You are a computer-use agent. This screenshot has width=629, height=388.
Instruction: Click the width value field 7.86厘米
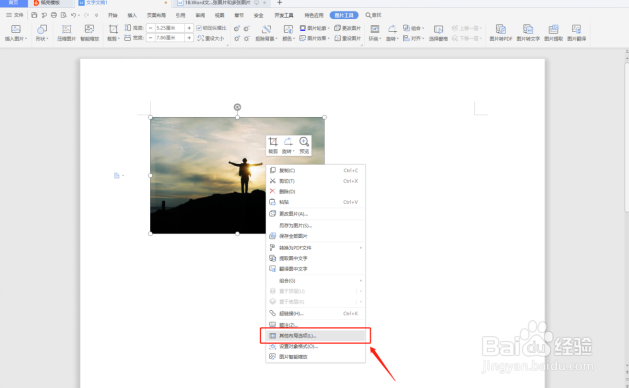tap(169, 38)
